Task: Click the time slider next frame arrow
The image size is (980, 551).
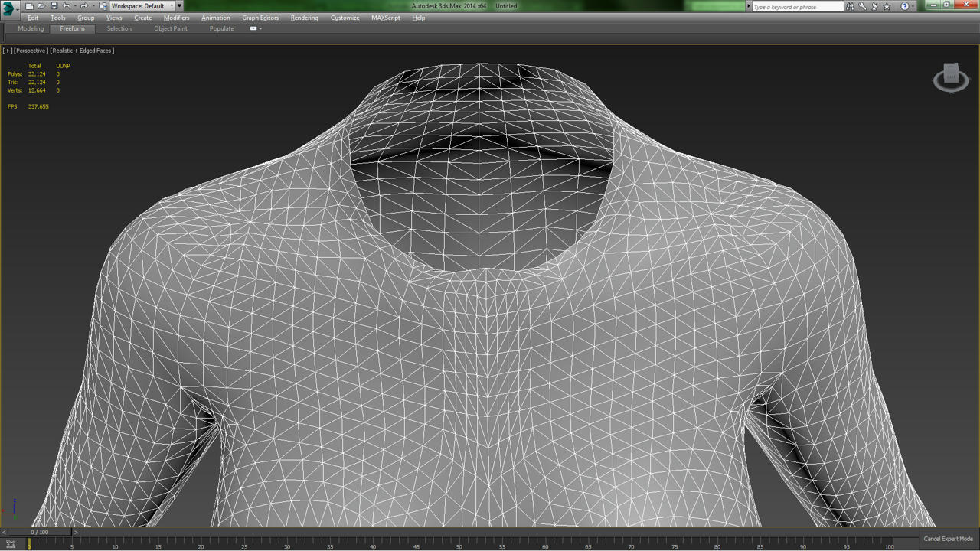Action: pyautogui.click(x=75, y=532)
